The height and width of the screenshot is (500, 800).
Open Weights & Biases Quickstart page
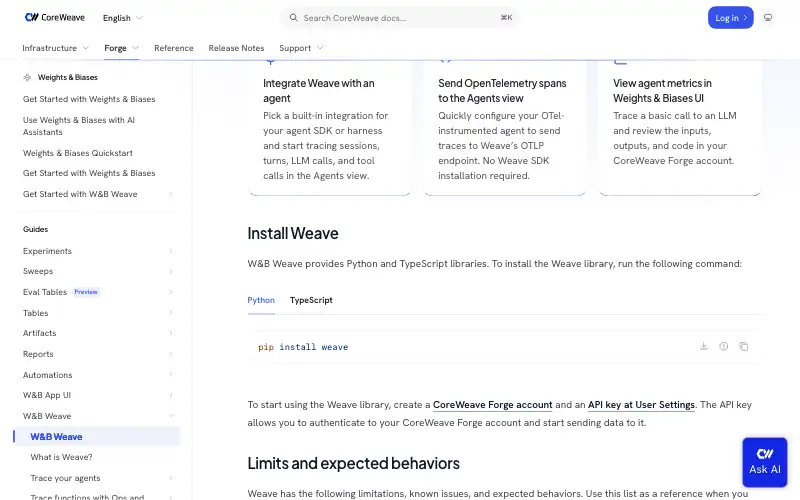coord(78,153)
